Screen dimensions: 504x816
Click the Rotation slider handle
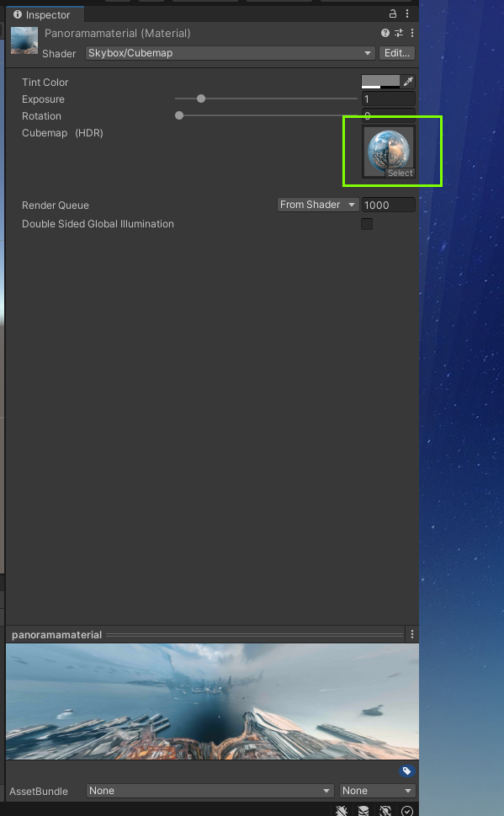[x=179, y=115]
